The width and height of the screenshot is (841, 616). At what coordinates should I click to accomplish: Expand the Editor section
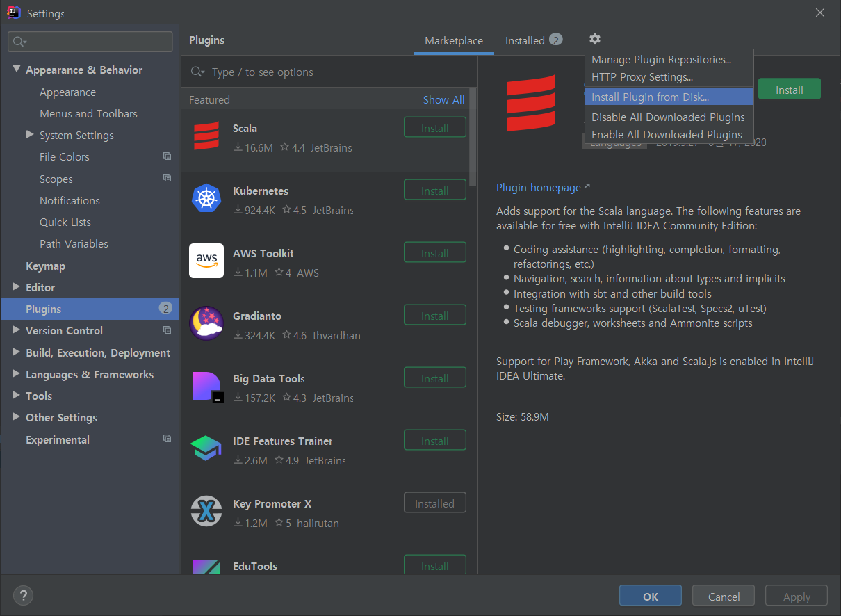(17, 286)
